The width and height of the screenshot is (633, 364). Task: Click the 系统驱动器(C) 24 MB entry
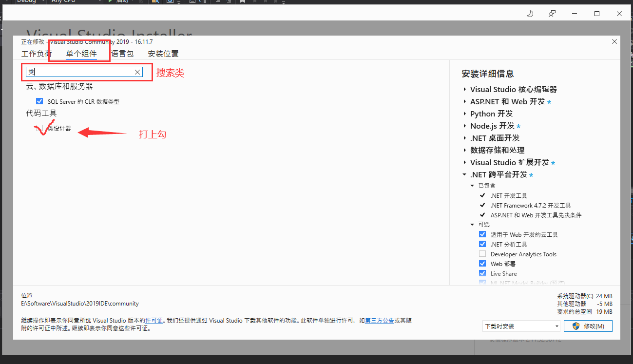pos(585,296)
